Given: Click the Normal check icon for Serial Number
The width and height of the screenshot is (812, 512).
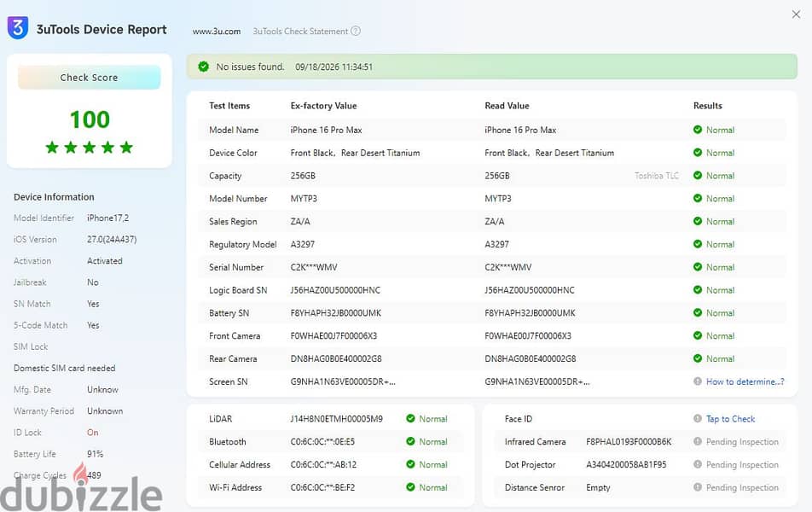Looking at the screenshot, I should click(698, 267).
